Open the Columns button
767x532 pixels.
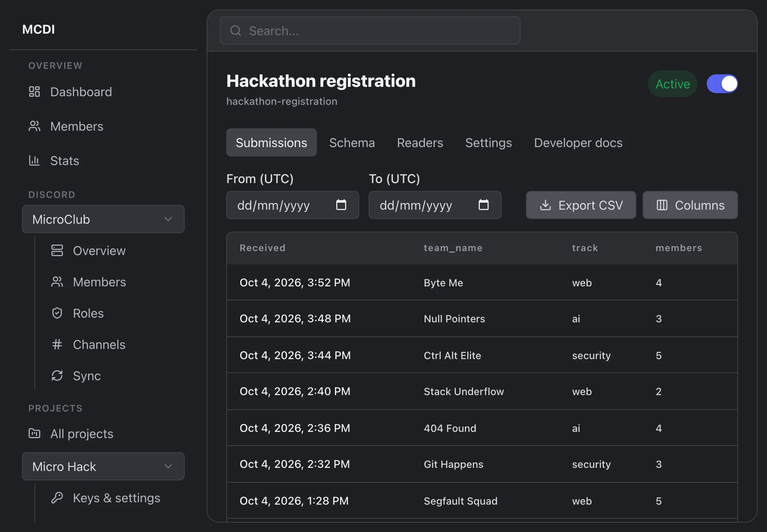click(x=690, y=205)
